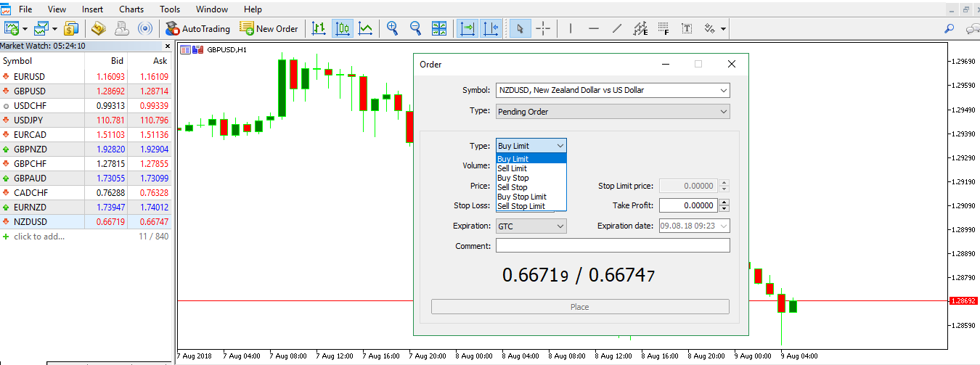Image resolution: width=980 pixels, height=365 pixels.
Task: Tile windows toolbar icon
Action: coord(439,29)
